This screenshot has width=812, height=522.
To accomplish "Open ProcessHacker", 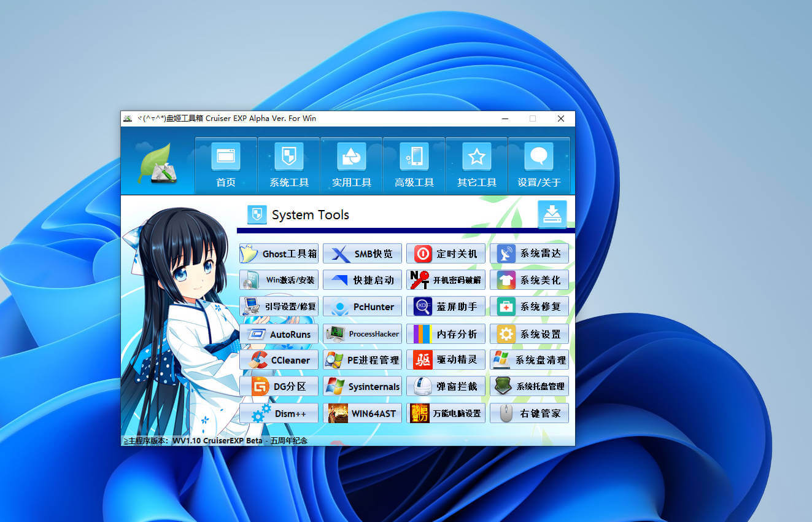I will 362,333.
